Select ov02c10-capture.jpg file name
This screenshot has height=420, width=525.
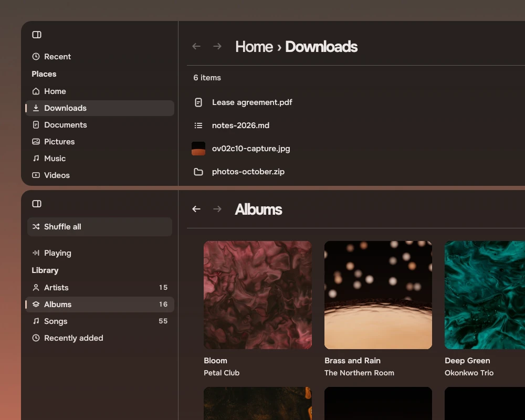[x=251, y=149]
